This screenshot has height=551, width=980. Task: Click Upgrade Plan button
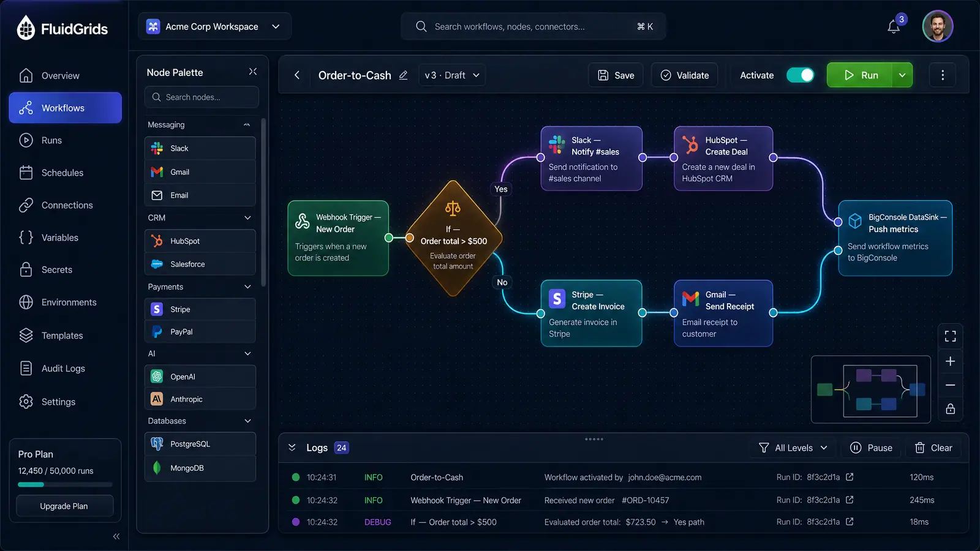tap(64, 506)
